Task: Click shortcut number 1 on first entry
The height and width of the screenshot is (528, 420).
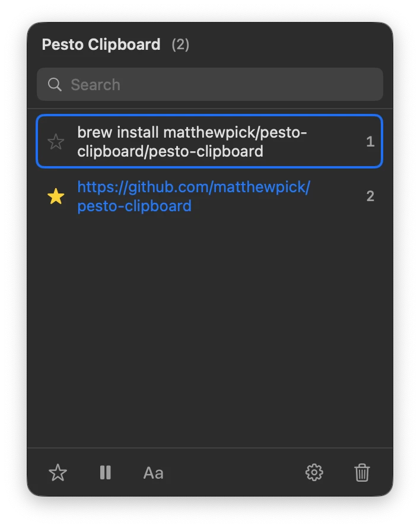Action: [x=370, y=141]
